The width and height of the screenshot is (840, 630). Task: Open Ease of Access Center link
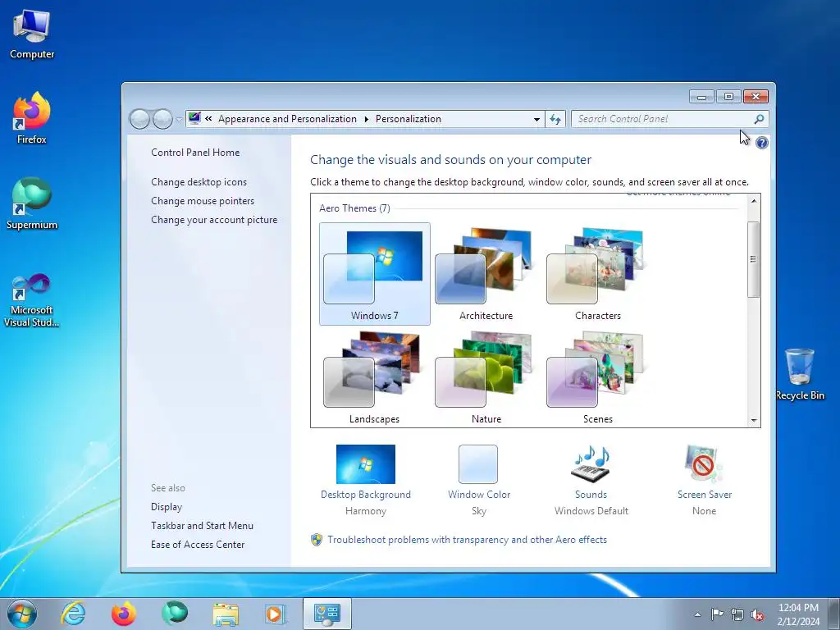(x=198, y=545)
